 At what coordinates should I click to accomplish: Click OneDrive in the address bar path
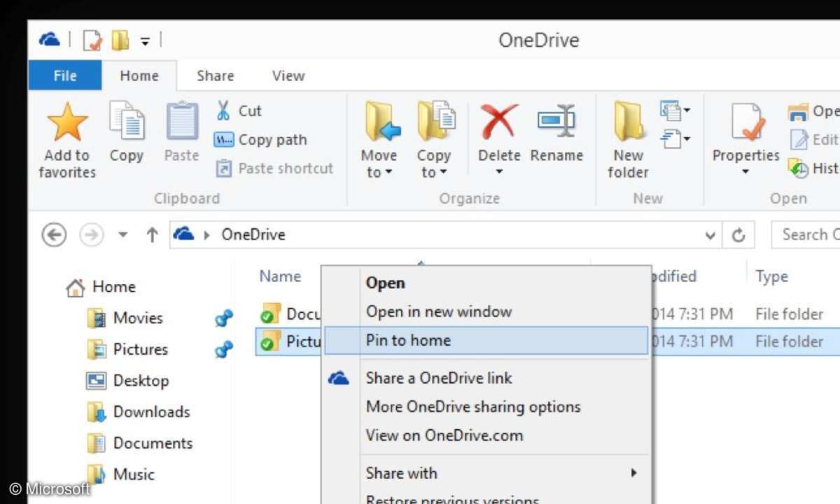[253, 234]
